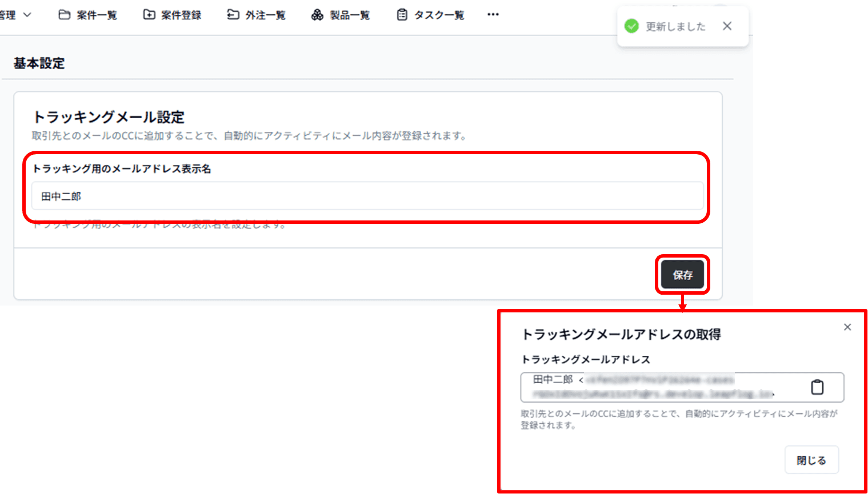
Task: Navigate to タスク一覧
Action: (x=439, y=15)
